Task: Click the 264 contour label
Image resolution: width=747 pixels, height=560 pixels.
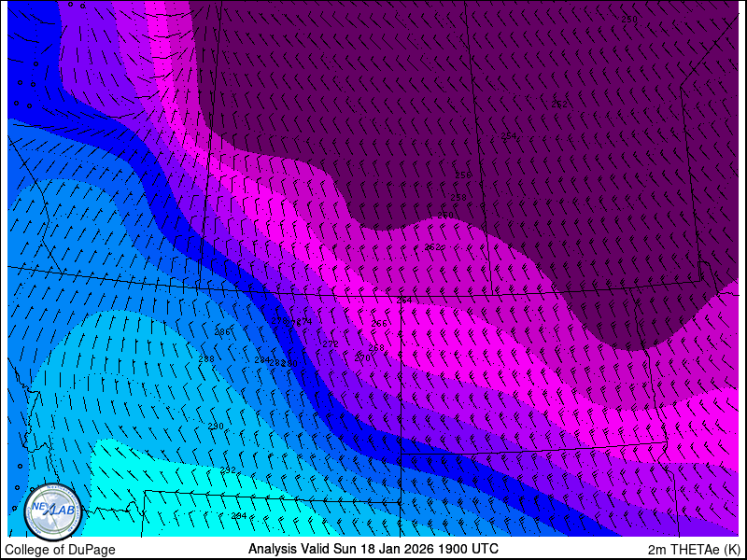Action: click(x=404, y=300)
